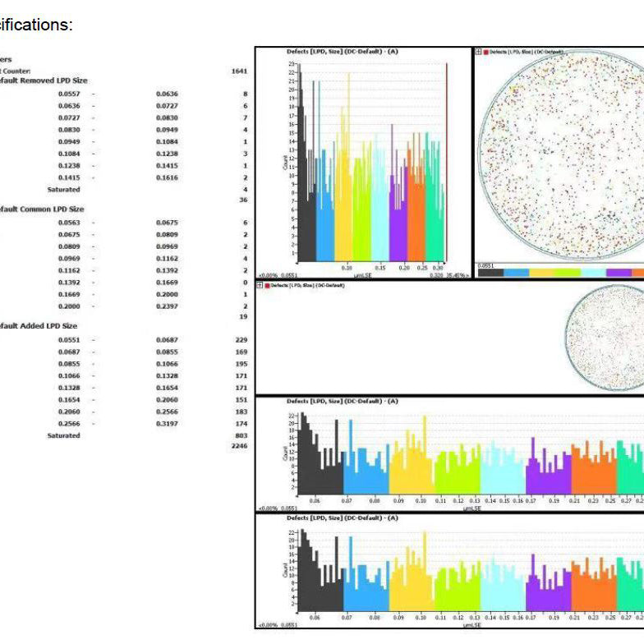
Task: Select the 'efault Added LPD Size' heading
Action: point(39,325)
